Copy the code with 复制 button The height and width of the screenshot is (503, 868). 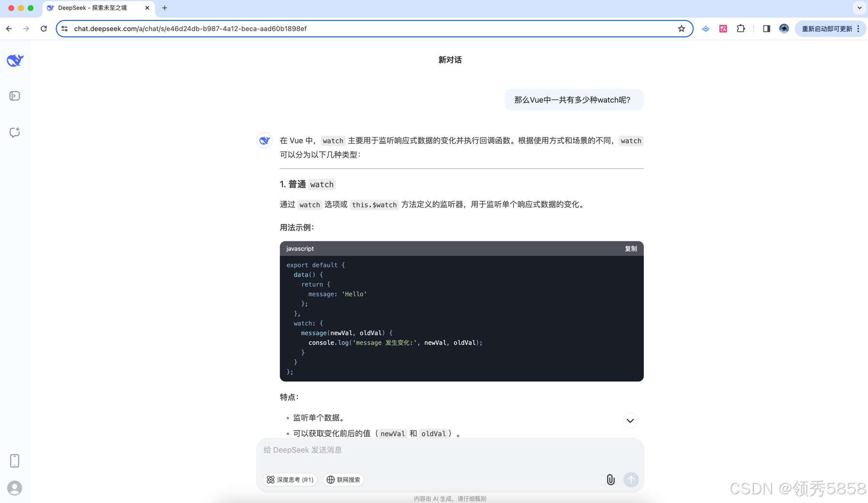coord(631,249)
